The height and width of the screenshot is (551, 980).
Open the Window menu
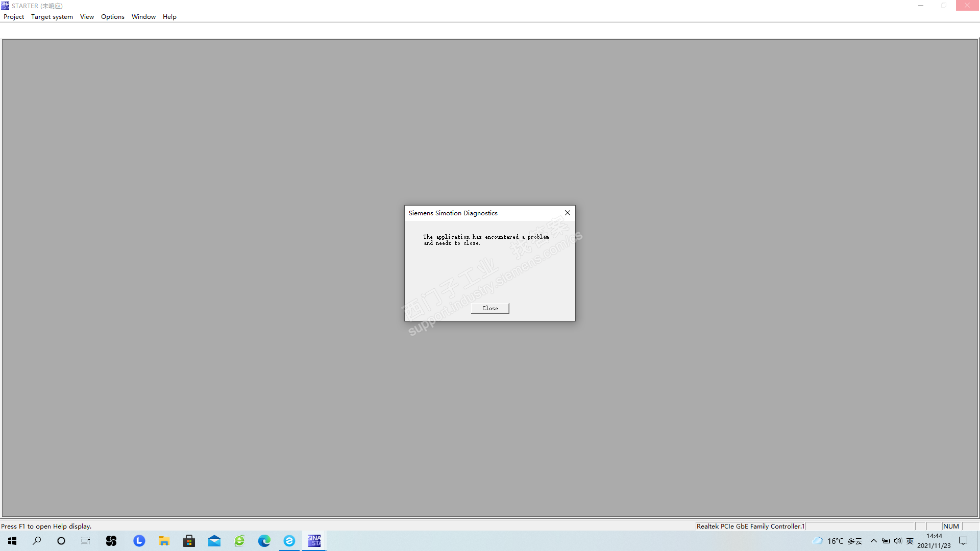coord(143,17)
